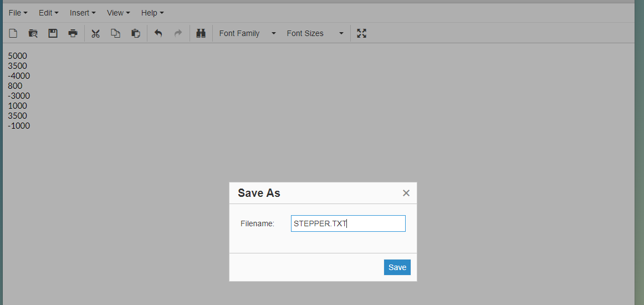Screen dimensions: 644x305
Task: Toggle fullscreen mode icon
Action: [x=362, y=33]
